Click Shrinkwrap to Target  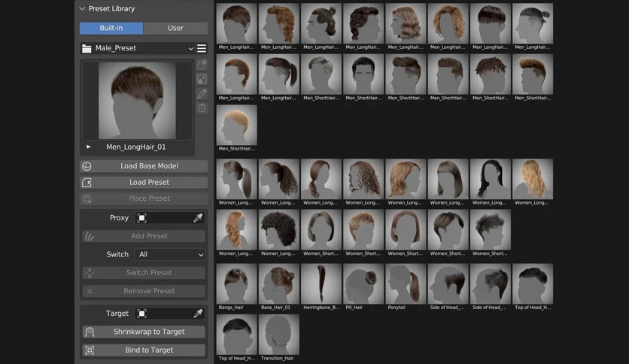point(144,332)
